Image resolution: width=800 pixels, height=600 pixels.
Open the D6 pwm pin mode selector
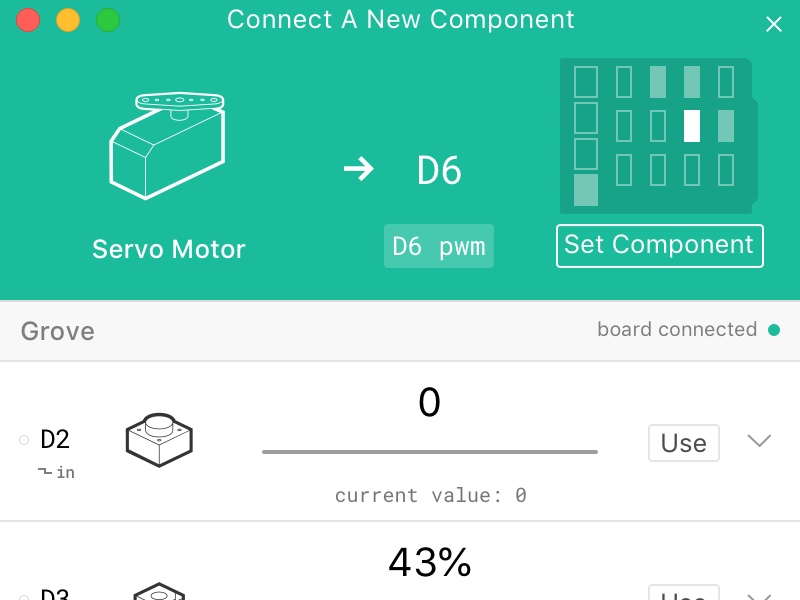point(439,246)
